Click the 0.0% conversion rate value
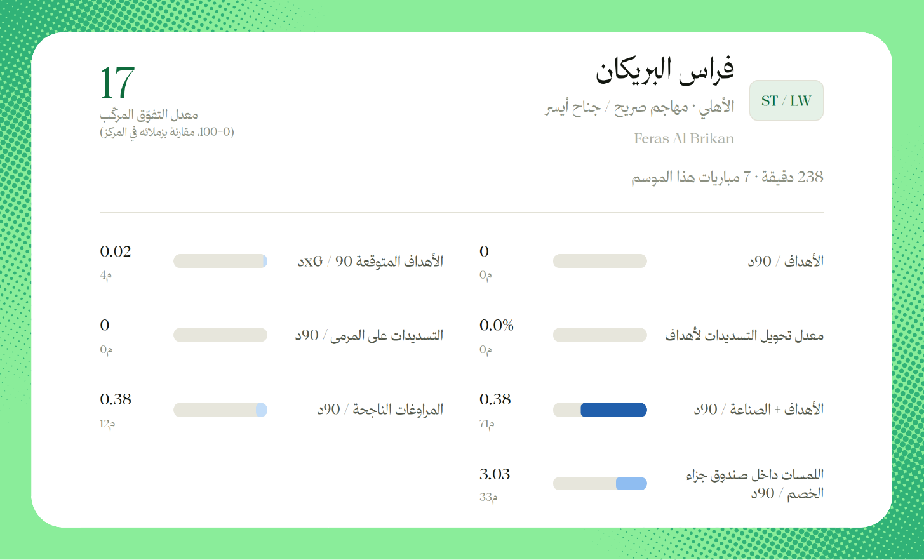 click(x=497, y=326)
